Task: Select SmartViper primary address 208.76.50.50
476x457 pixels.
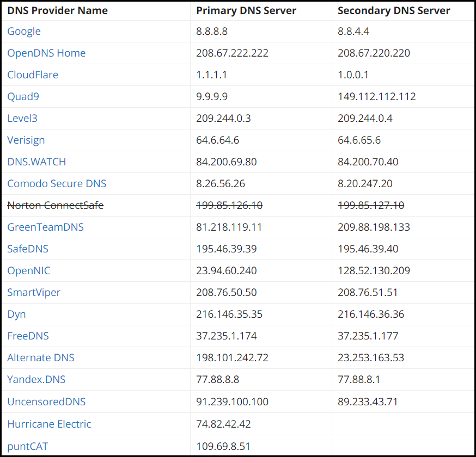Action: [x=227, y=293]
